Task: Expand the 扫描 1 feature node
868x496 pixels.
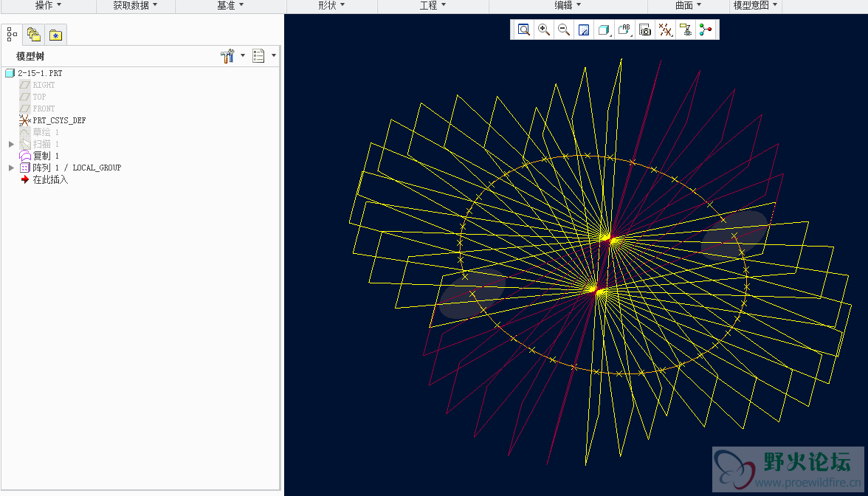Action: [x=11, y=144]
